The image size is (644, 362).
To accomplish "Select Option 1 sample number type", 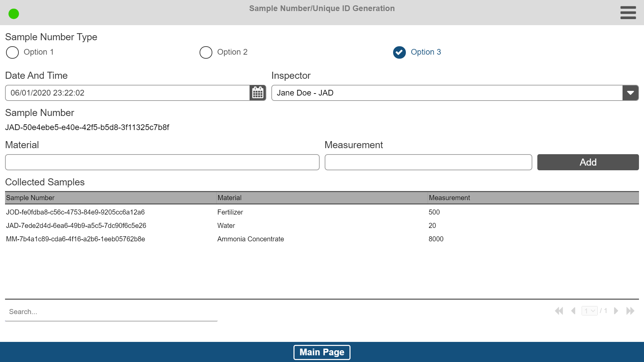I will (12, 52).
